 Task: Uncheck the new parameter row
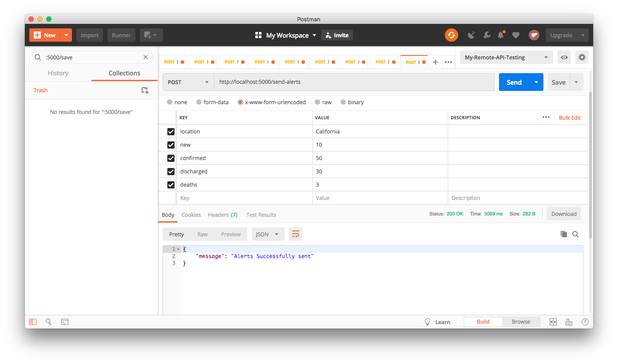point(170,145)
